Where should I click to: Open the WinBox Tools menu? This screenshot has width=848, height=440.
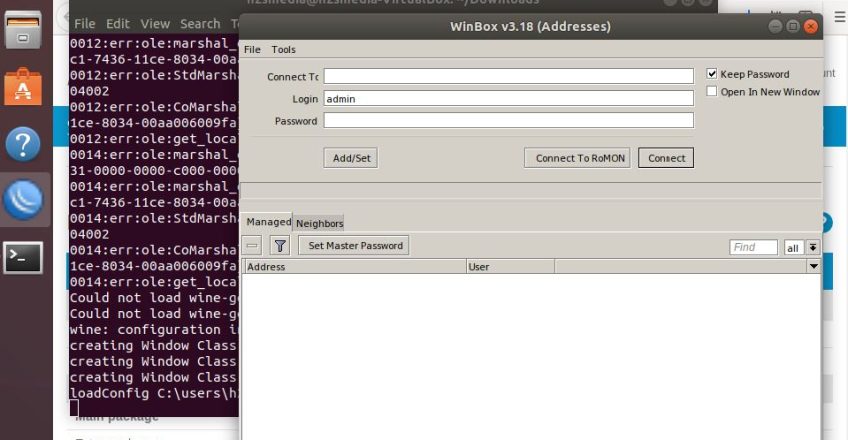pos(283,49)
